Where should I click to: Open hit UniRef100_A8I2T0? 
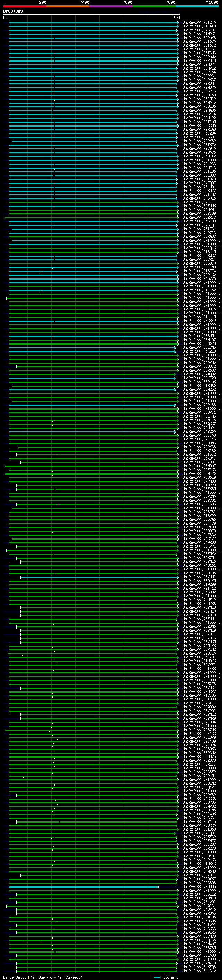click(199, 23)
